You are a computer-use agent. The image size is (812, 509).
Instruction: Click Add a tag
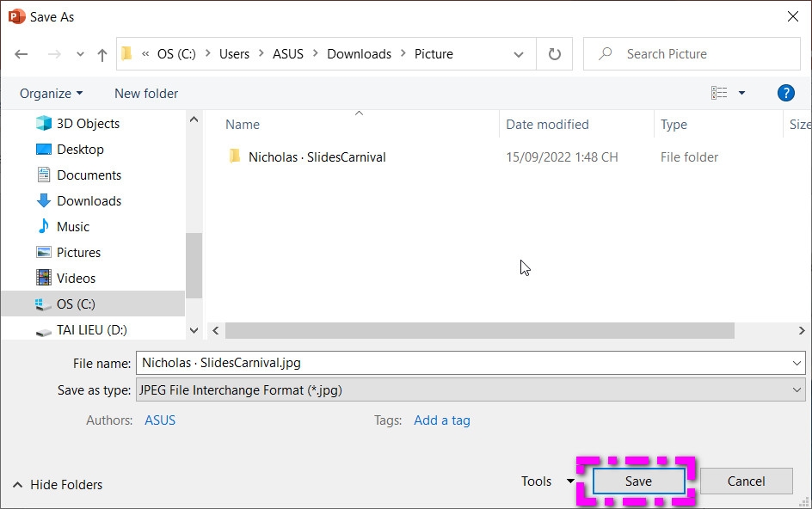[x=442, y=420]
